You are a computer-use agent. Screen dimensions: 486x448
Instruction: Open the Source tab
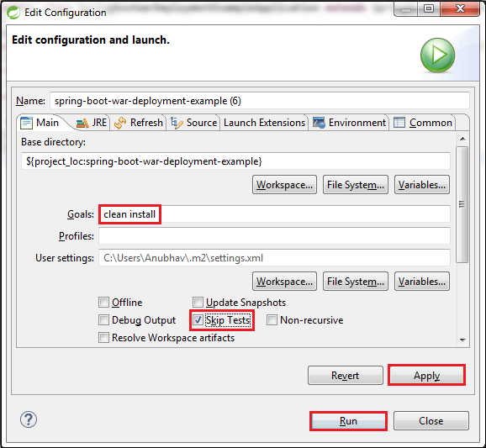point(193,123)
